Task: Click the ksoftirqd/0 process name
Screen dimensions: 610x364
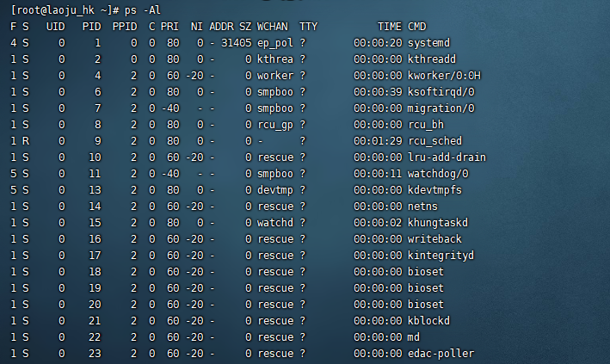Action: coord(441,91)
